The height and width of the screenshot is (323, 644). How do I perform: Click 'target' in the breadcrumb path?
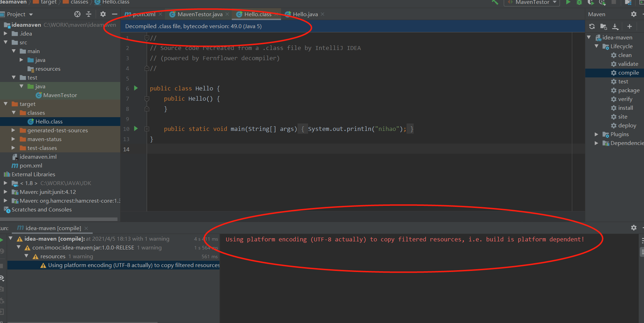pos(49,2)
